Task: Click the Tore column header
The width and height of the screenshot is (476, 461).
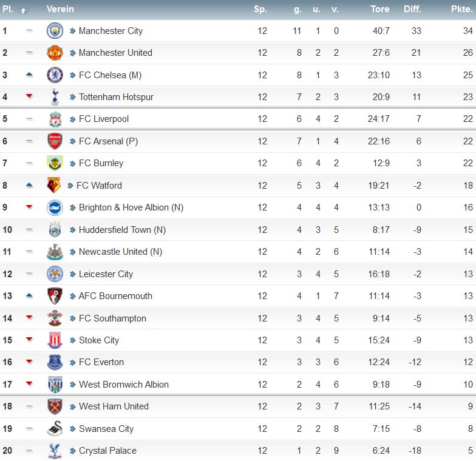Action: point(380,9)
